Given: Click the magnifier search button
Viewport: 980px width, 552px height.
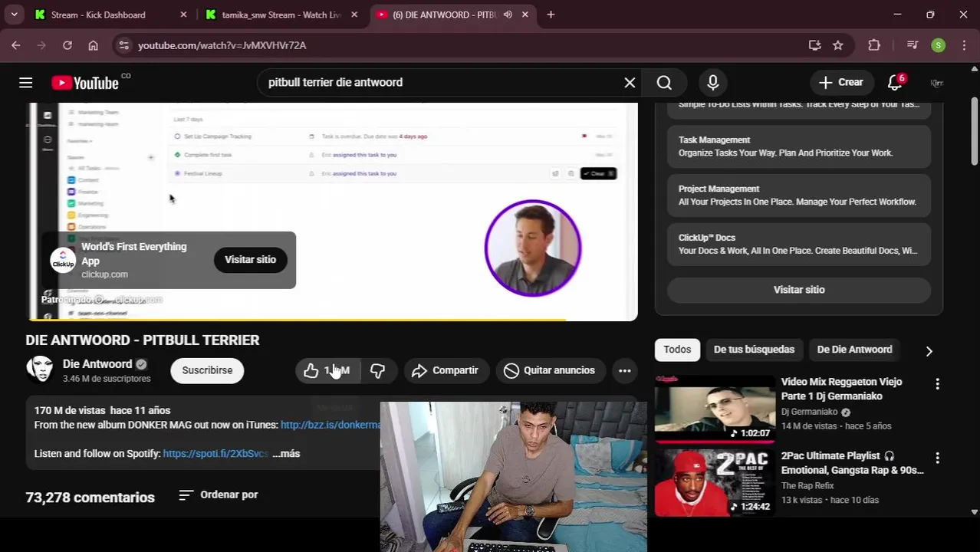Looking at the screenshot, I should 664,83.
